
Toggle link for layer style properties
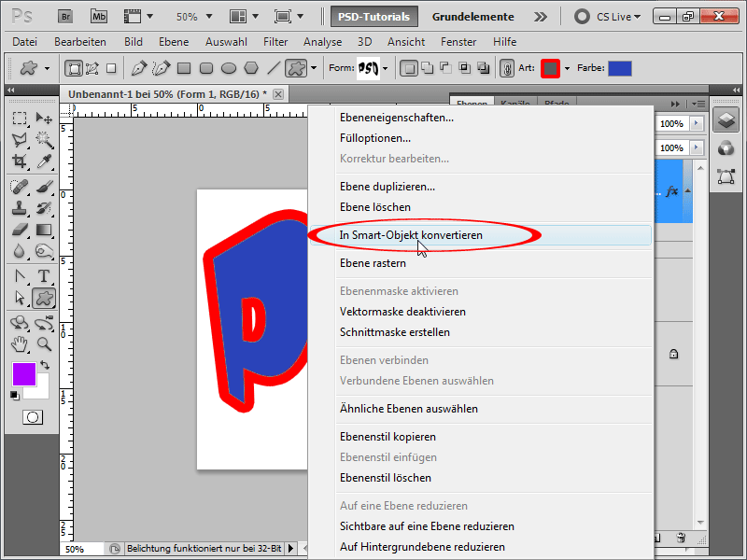[x=507, y=68]
